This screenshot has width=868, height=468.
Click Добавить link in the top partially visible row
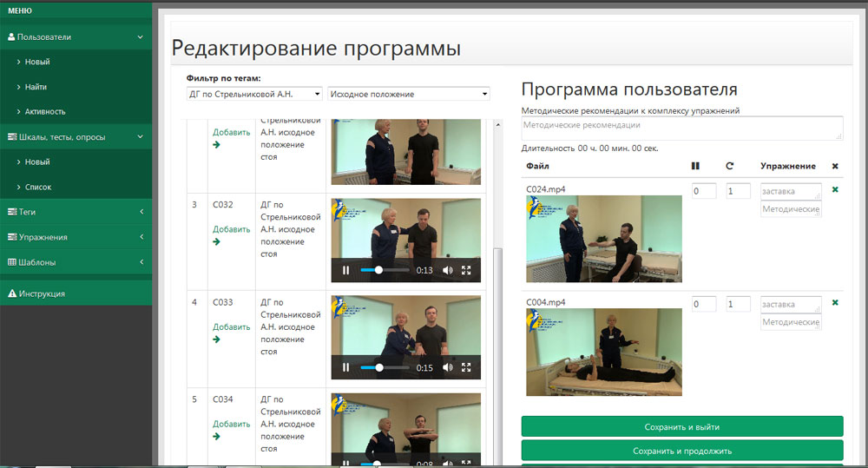pyautogui.click(x=232, y=132)
